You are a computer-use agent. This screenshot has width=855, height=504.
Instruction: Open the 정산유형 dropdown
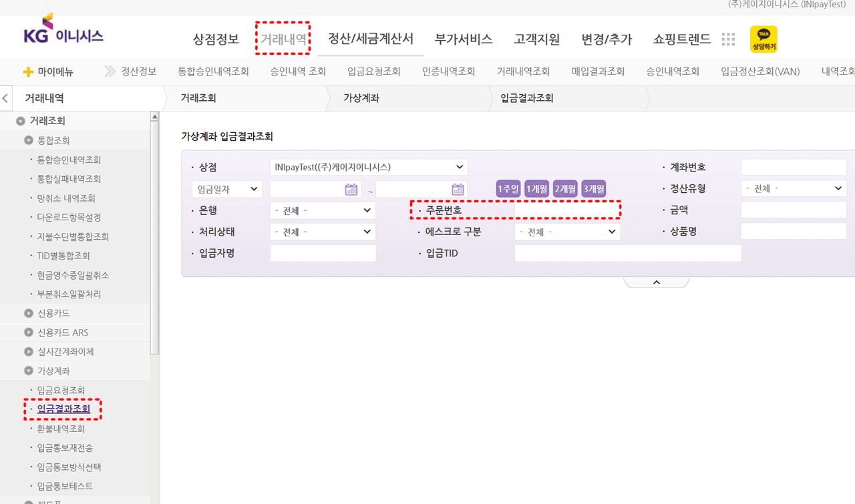pyautogui.click(x=793, y=189)
